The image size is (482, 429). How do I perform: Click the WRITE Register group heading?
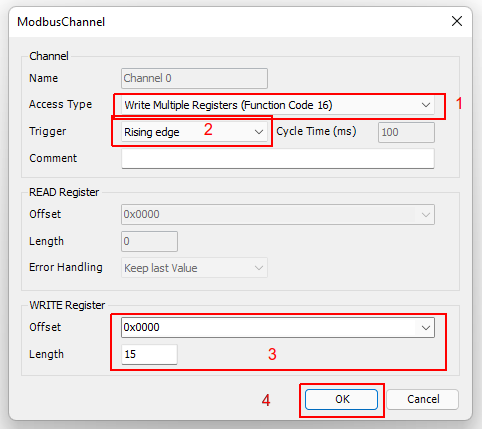(67, 305)
